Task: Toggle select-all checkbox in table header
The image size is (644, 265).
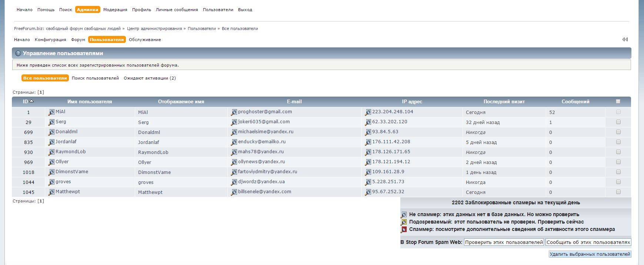Action: pos(618,101)
